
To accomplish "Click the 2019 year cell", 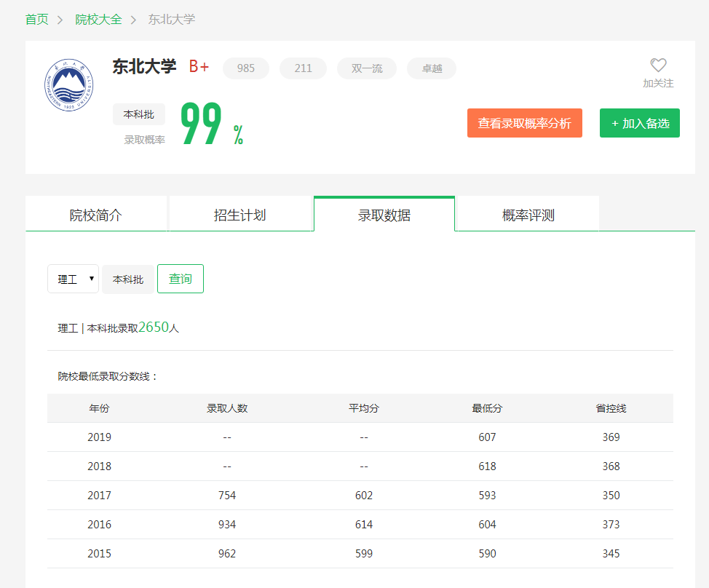I will [x=99, y=437].
